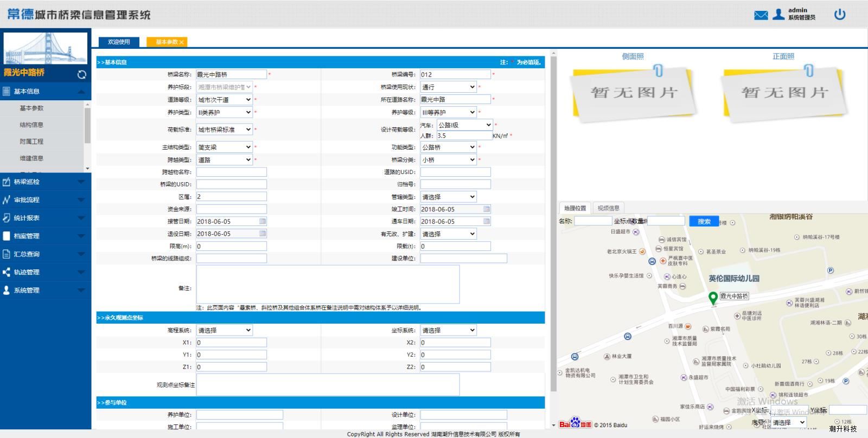Open the 坐标系统 dropdown
The image size is (868, 438).
tap(449, 330)
